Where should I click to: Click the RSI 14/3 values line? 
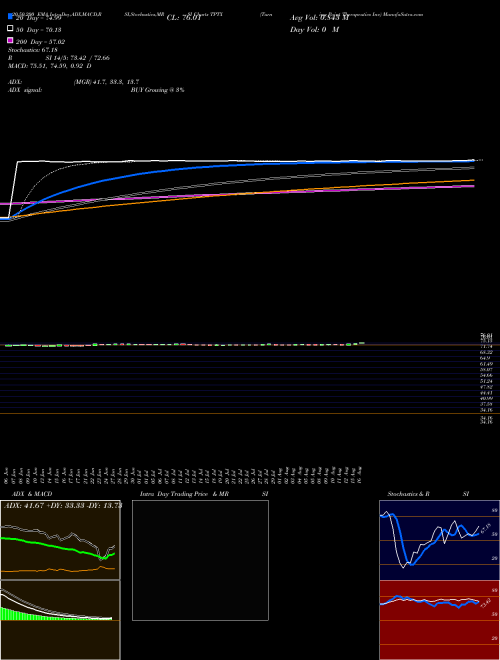pos(59,58)
